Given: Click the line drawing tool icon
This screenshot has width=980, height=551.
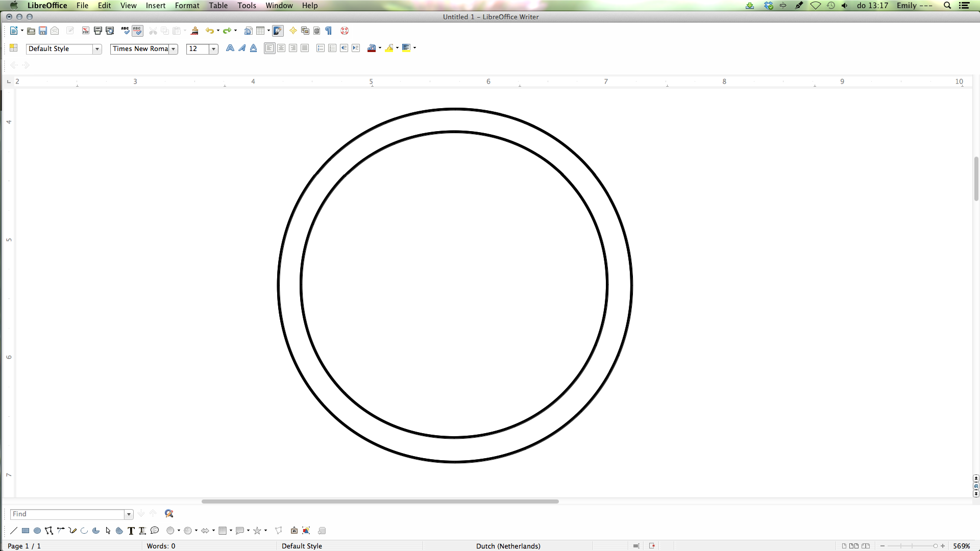Looking at the screenshot, I should point(13,531).
